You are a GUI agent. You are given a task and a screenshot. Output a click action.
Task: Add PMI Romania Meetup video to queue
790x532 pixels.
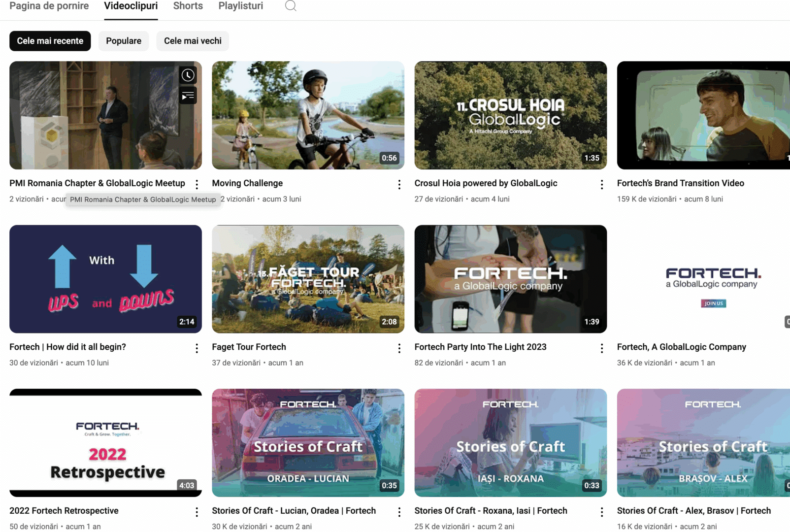[x=188, y=96]
